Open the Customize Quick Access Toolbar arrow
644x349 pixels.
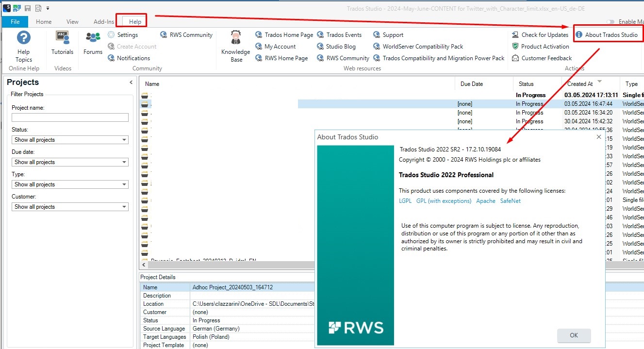coord(48,8)
